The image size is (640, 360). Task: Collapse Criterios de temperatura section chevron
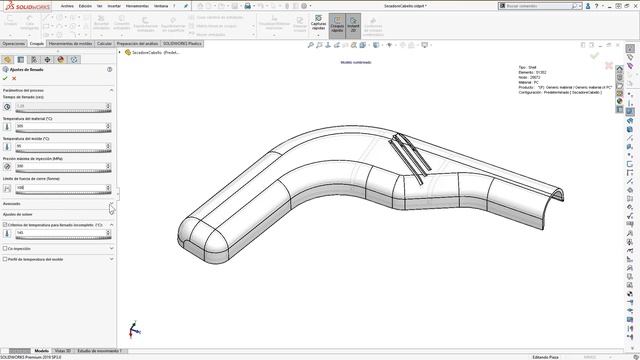pos(111,225)
